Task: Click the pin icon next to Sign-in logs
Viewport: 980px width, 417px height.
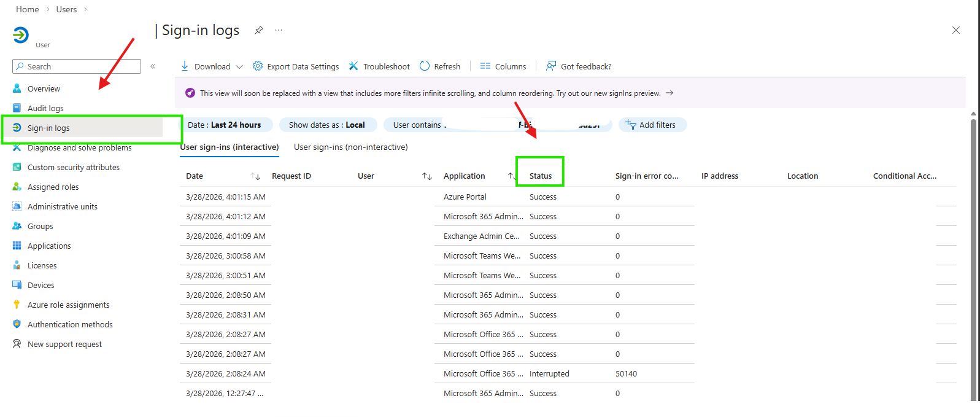Action: [259, 30]
